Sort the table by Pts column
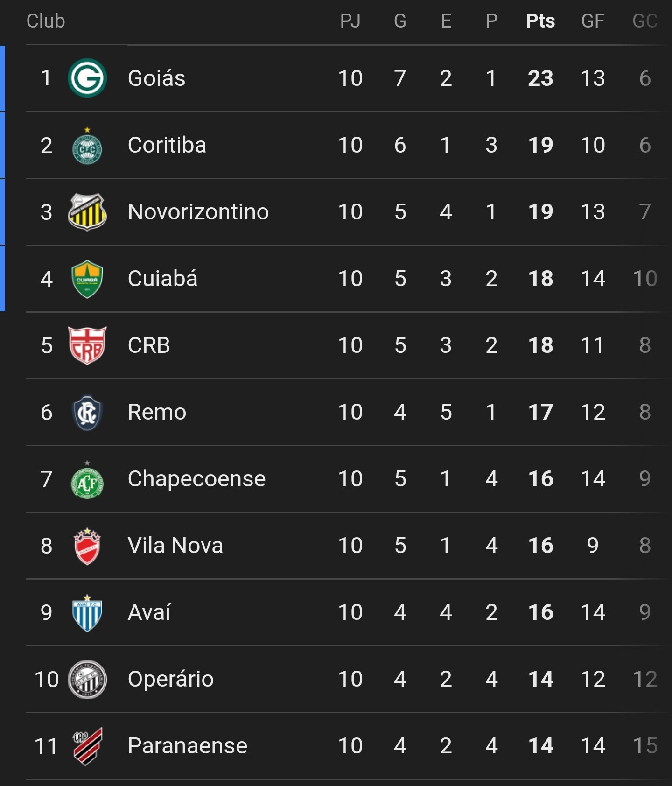 [x=540, y=21]
